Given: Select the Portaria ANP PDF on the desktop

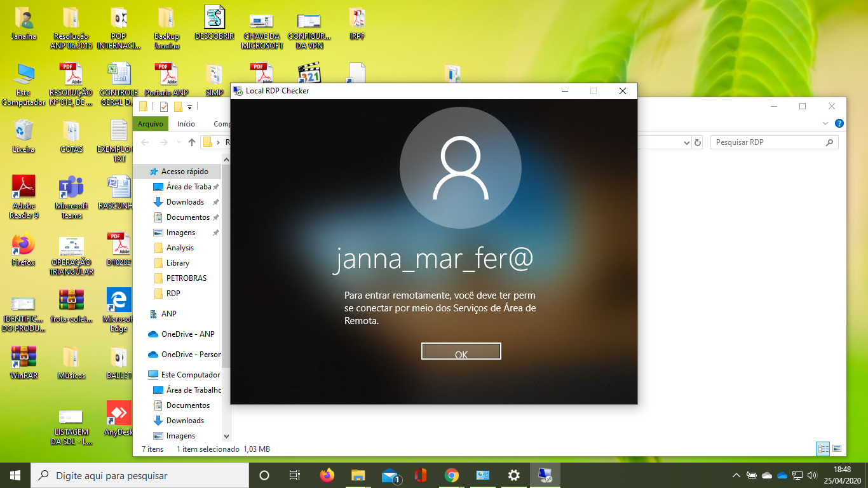Looking at the screenshot, I should click(166, 79).
